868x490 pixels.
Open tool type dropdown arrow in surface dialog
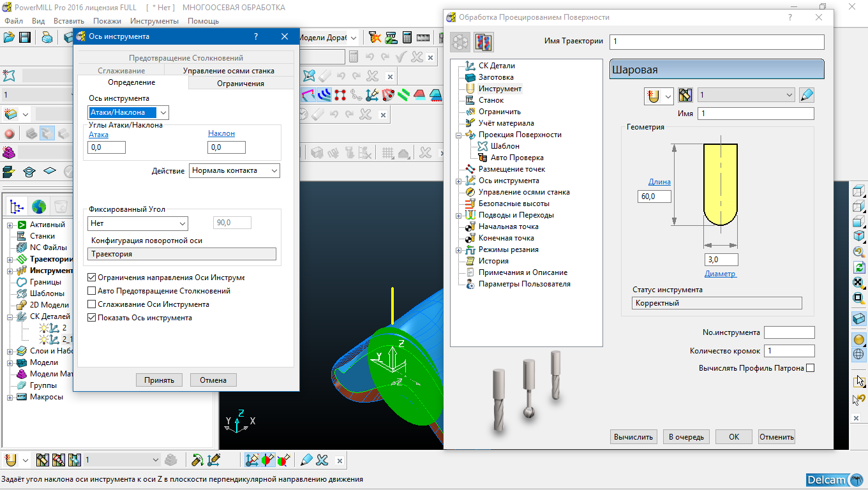(668, 96)
